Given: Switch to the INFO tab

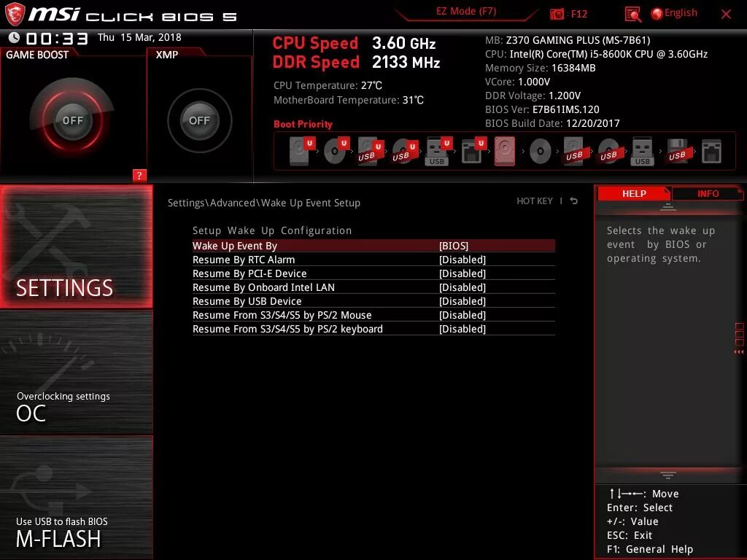Looking at the screenshot, I should [x=708, y=194].
